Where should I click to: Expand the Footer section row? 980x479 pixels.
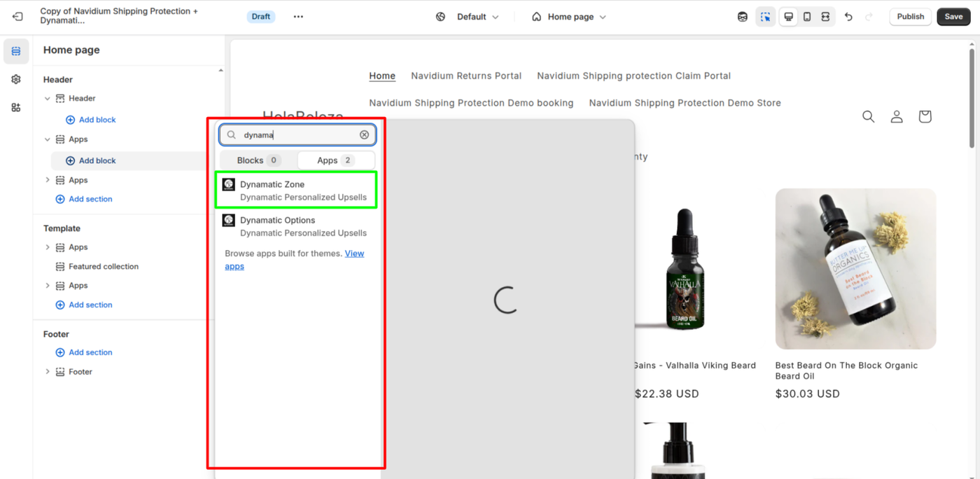pos(48,372)
